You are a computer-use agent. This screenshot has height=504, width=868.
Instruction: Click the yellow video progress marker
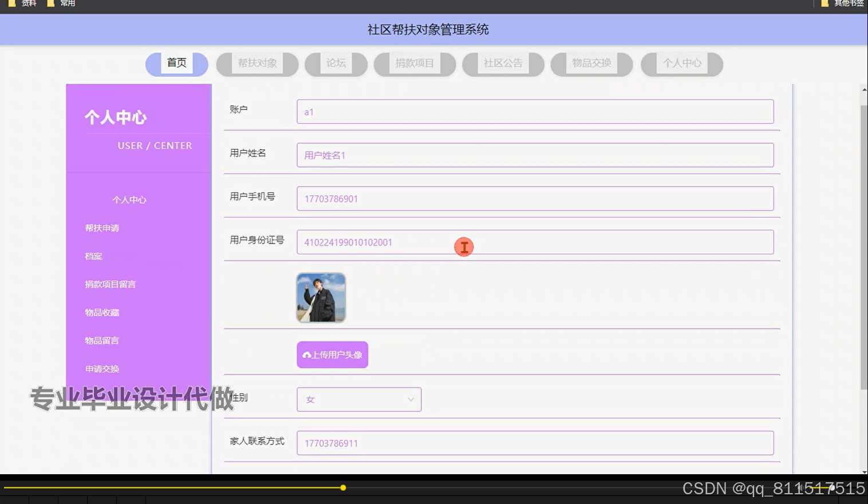(342, 488)
